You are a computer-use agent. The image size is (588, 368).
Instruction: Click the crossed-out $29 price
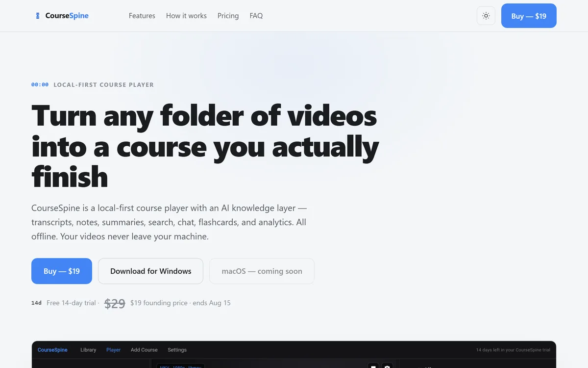click(115, 303)
